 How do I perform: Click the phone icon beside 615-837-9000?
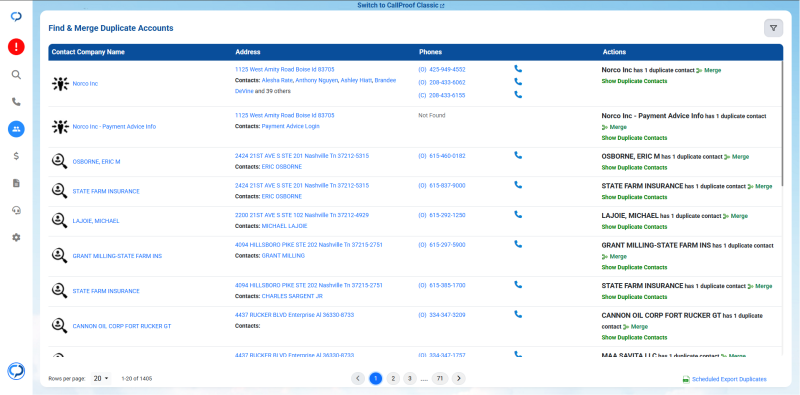point(518,184)
